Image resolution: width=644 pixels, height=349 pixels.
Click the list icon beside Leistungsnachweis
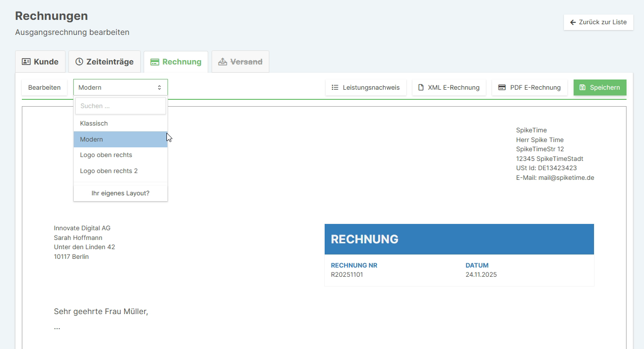(x=335, y=88)
